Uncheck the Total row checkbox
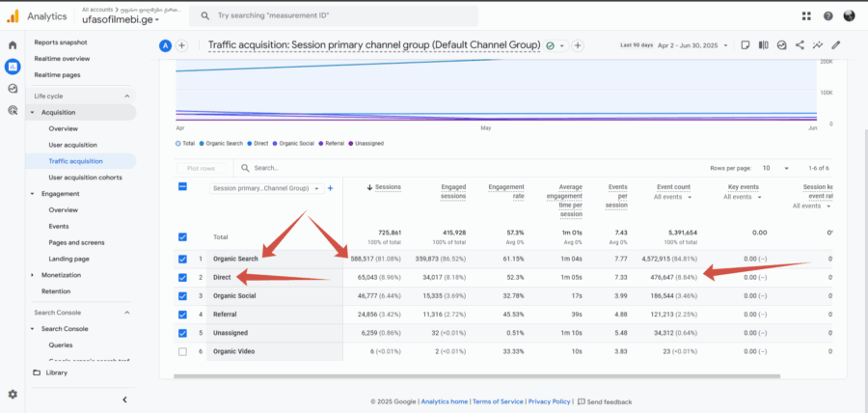The width and height of the screenshot is (868, 413). point(182,237)
